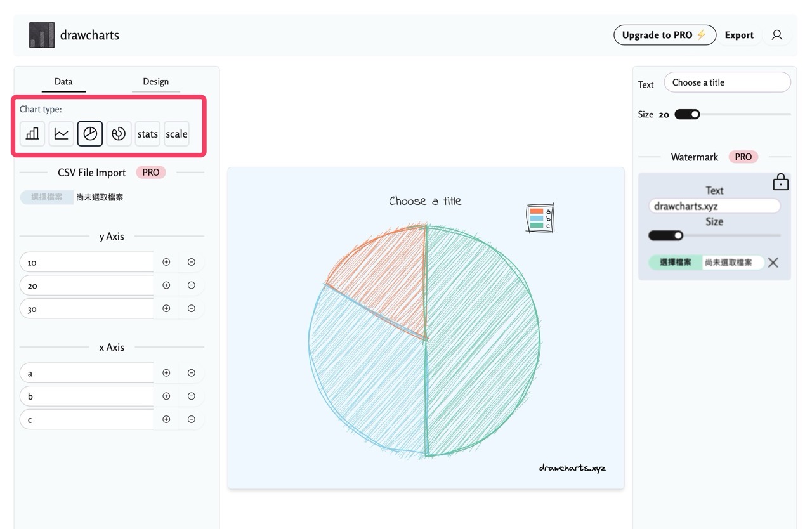Viewport: 812px width, 529px height.
Task: Open the user account icon
Action: (776, 35)
